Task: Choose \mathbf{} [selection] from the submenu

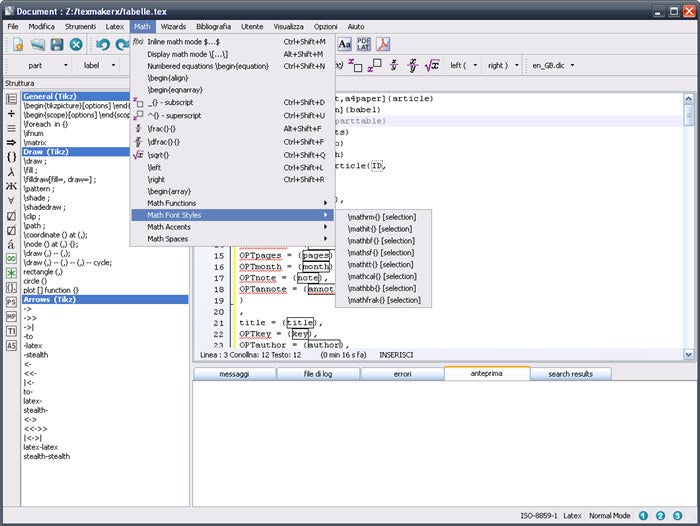Action: click(x=381, y=240)
